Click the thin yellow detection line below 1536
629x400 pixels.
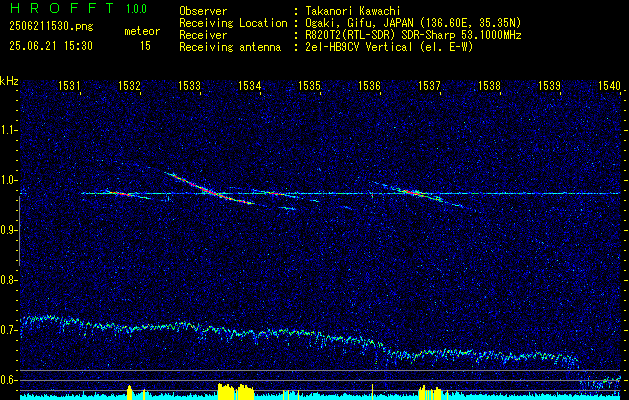tap(372, 392)
